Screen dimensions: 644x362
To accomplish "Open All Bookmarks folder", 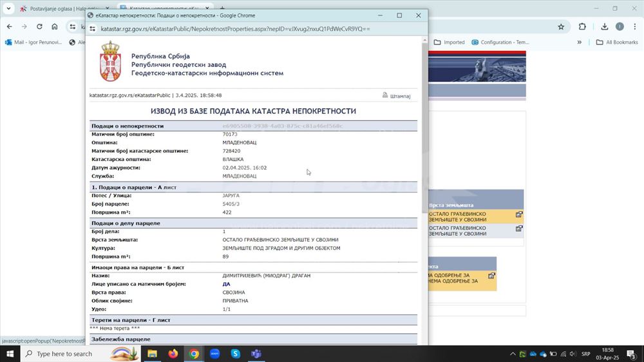I will tap(617, 43).
